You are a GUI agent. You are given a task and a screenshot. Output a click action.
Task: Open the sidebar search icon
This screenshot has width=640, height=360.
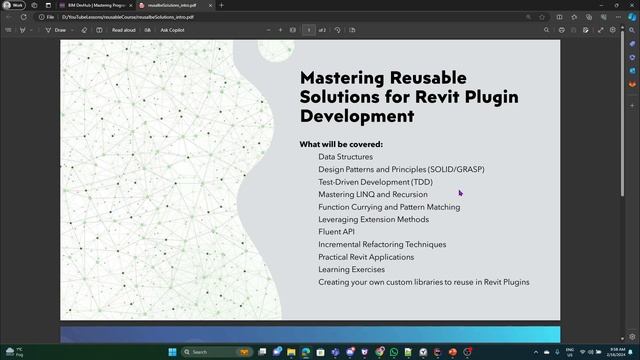(x=632, y=31)
